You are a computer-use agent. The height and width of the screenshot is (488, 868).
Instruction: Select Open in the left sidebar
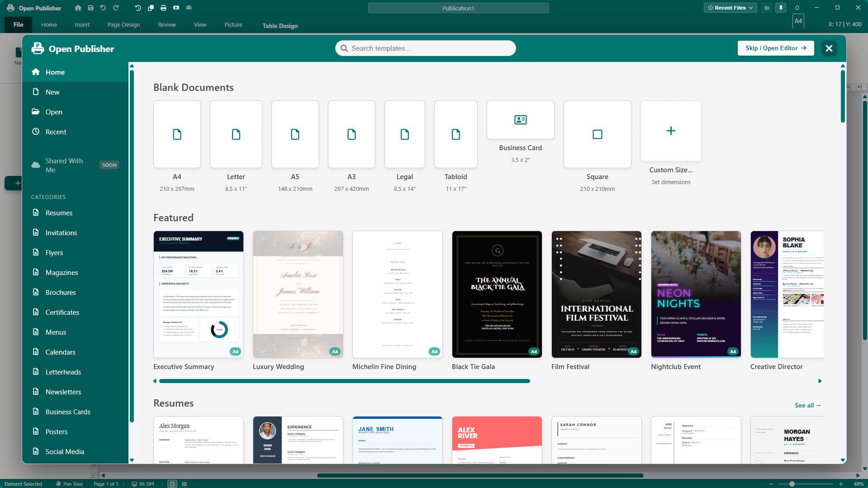pos(75,112)
